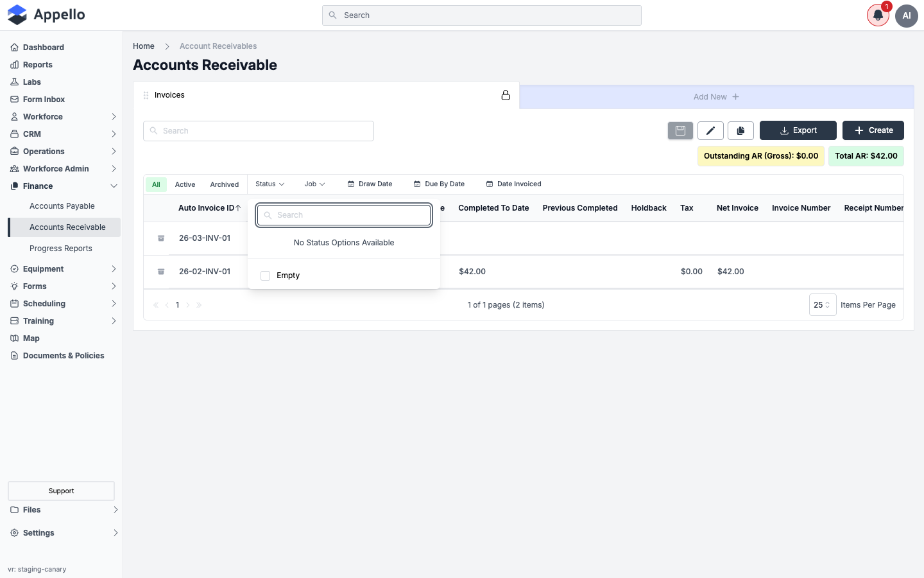924x578 pixels.
Task: Click archive icon for 26-02-INV-01 row
Action: point(161,272)
